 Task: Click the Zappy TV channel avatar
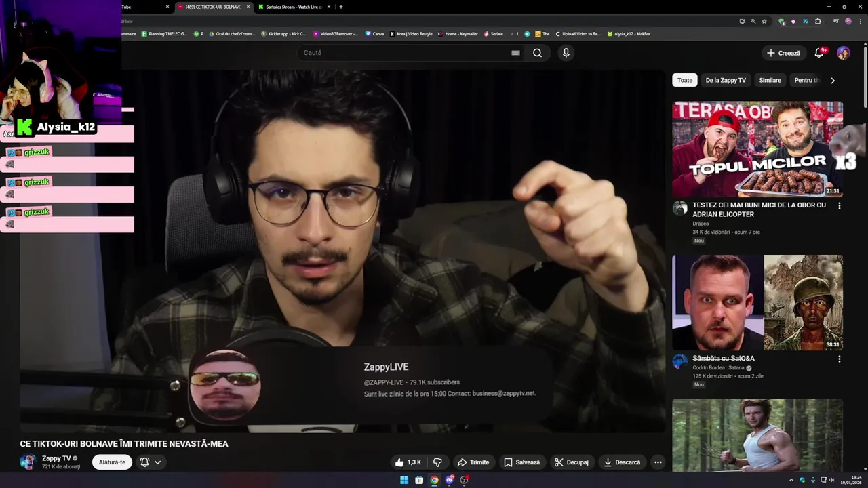28,462
